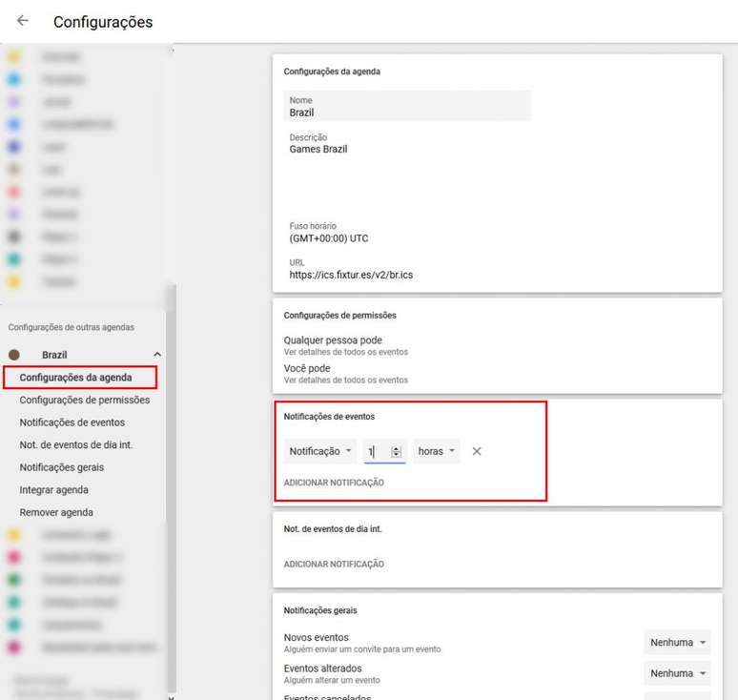Select Notificações gerais in sidebar

(61, 467)
